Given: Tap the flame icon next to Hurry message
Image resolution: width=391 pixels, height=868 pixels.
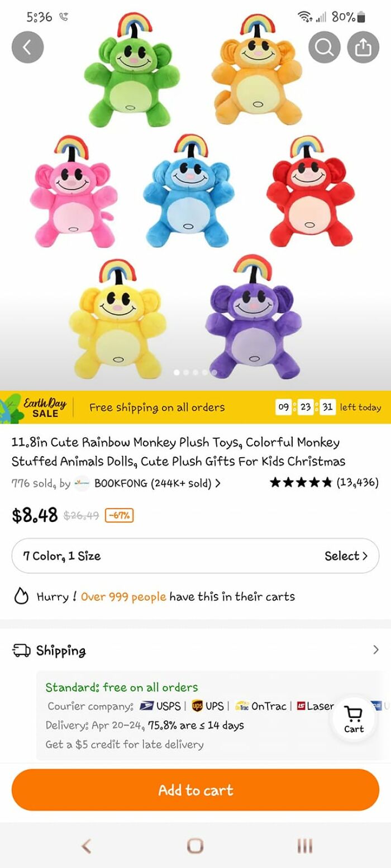Looking at the screenshot, I should click(x=22, y=596).
